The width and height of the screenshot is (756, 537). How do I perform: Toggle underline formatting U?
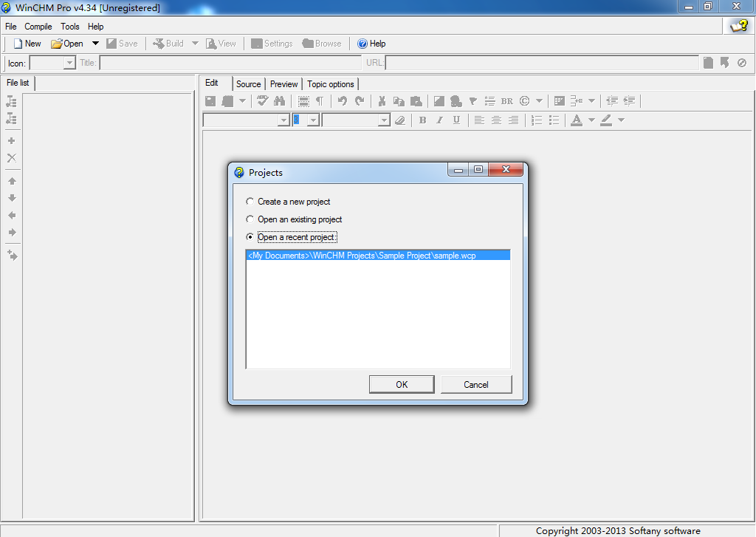coord(456,120)
